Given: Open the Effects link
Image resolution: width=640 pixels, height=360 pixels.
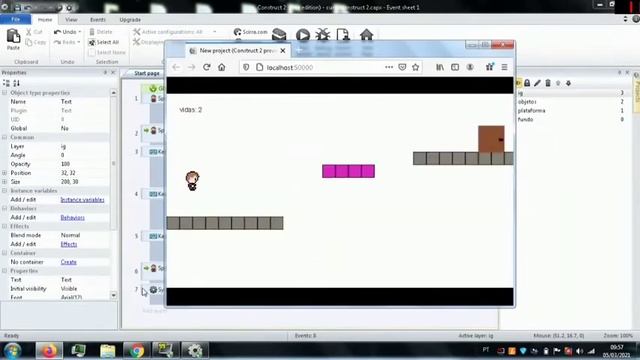Looking at the screenshot, I should point(69,244).
